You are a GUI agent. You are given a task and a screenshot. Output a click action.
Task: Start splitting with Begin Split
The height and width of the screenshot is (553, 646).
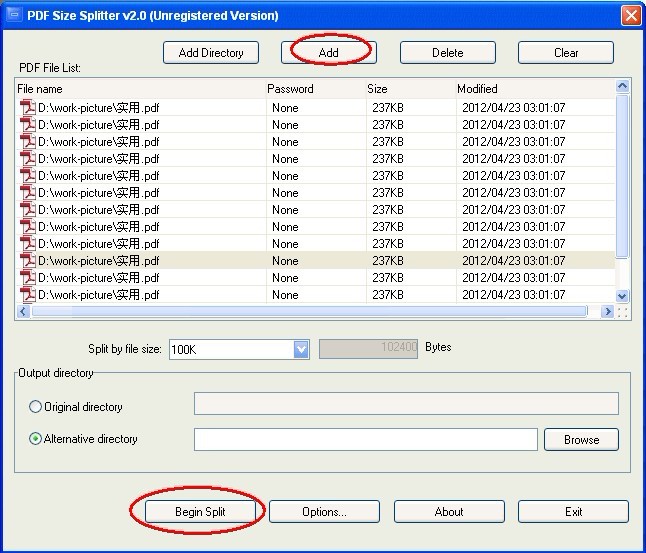click(200, 511)
